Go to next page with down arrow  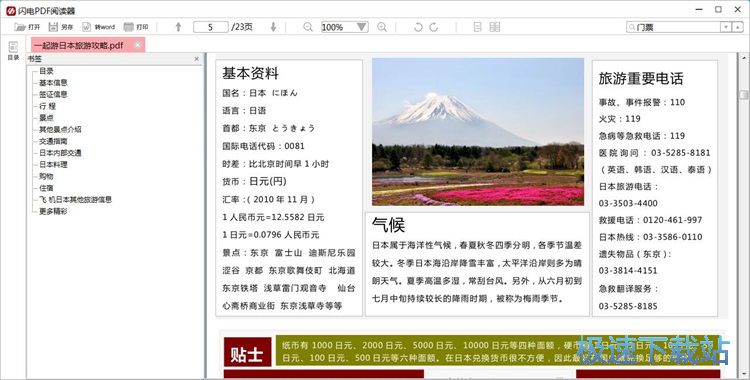(x=273, y=27)
